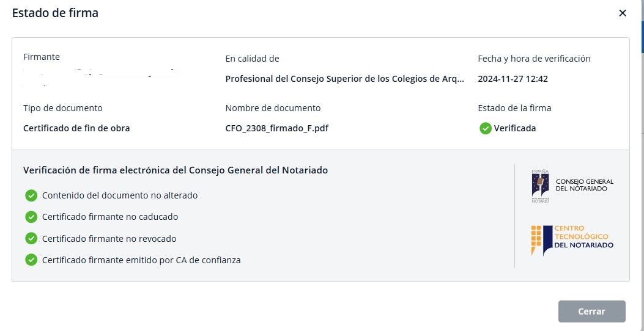644x331 pixels.
Task: Click the Certificado firmante no revocado text
Action: (x=109, y=239)
